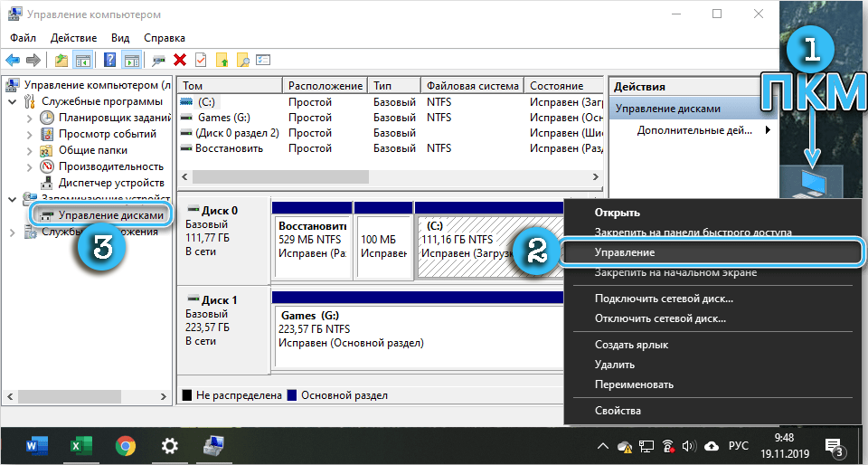Choose Управление in the context menu

(624, 252)
